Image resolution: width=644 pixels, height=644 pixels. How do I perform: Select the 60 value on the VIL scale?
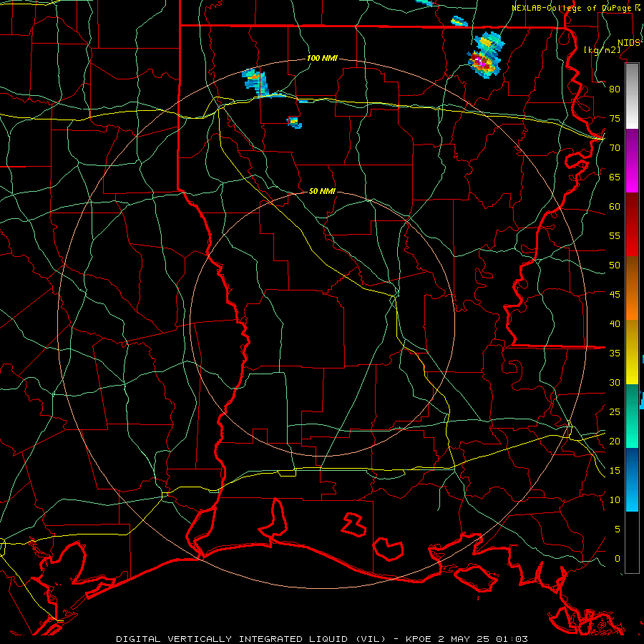pyautogui.click(x=615, y=207)
